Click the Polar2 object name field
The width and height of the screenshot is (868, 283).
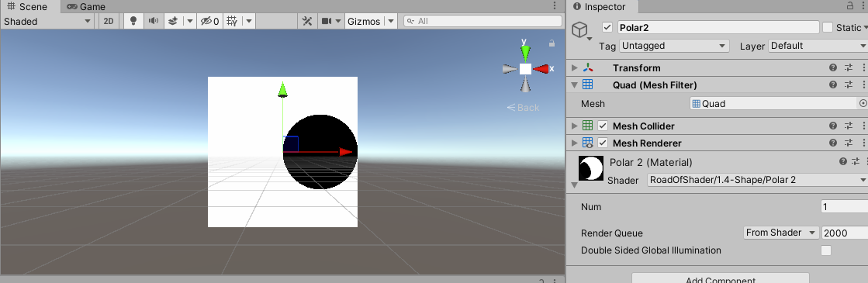click(718, 27)
